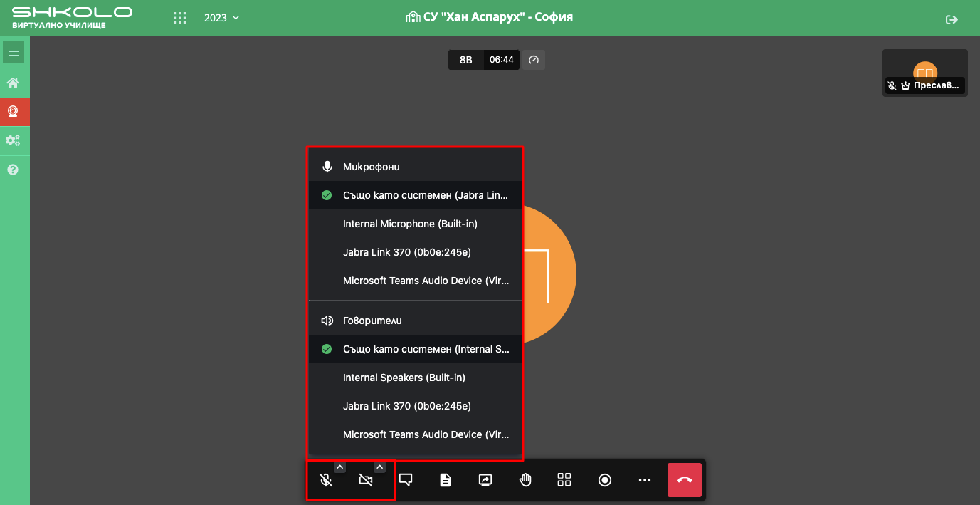
Task: Choose Internal Microphone (Built-in)
Action: (x=416, y=224)
